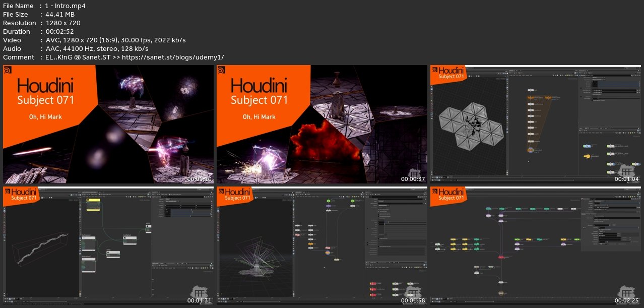
Task: Click the timestamp 00:01:04
Action: tap(627, 179)
